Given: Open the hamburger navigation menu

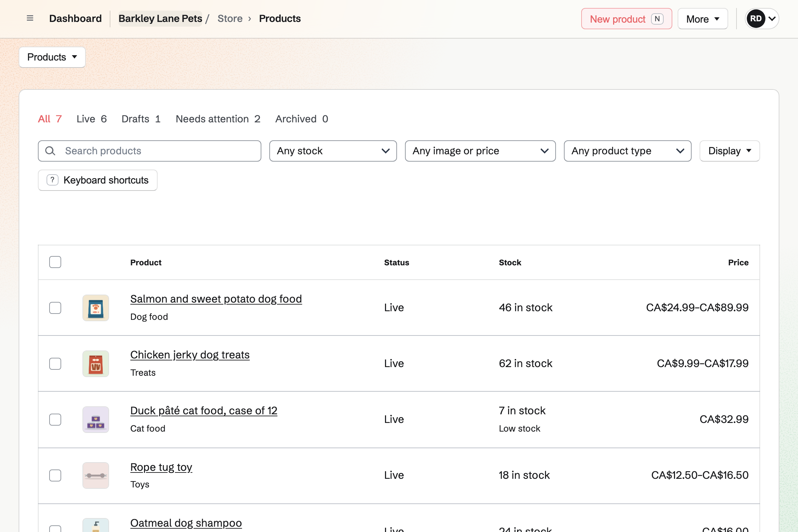Looking at the screenshot, I should [x=30, y=18].
